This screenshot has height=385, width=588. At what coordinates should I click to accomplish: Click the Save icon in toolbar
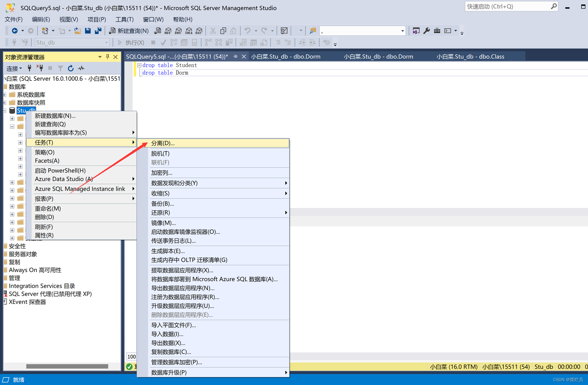(88, 31)
